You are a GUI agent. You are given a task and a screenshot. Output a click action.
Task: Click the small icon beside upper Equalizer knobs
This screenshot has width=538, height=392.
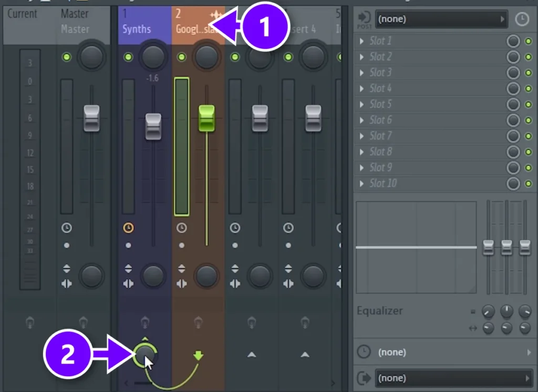[x=473, y=312]
